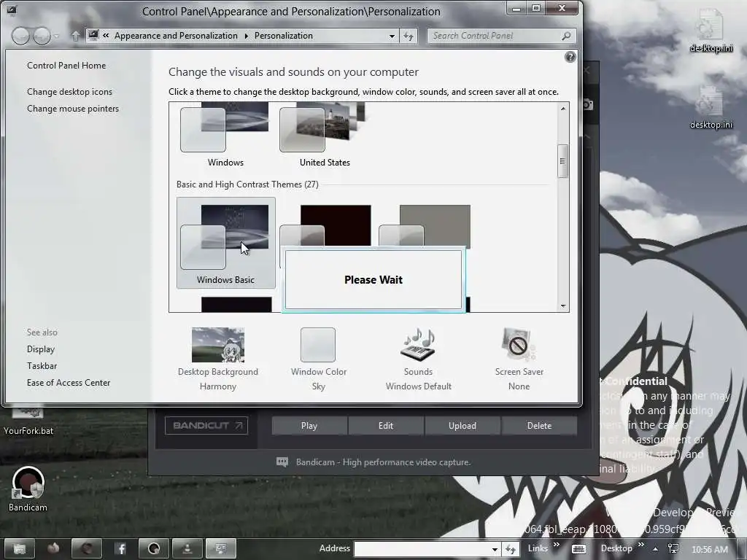
Task: Open Window Color Sky setting
Action: coord(318,359)
